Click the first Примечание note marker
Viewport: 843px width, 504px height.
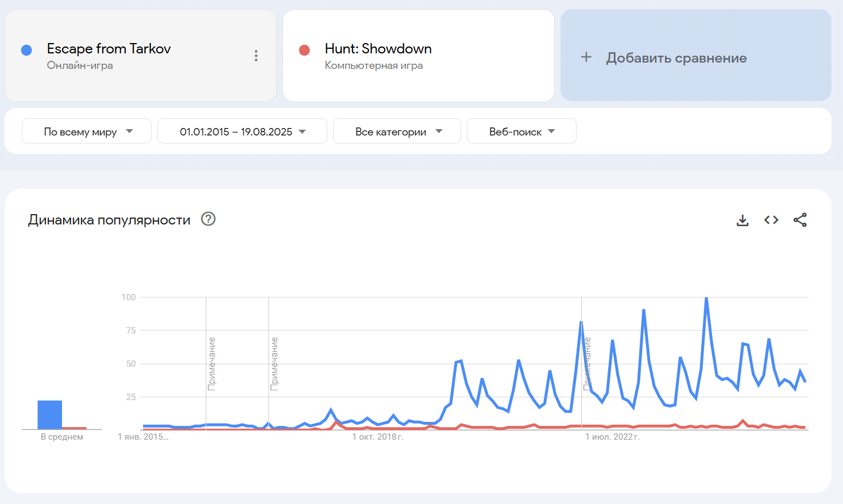click(x=212, y=363)
